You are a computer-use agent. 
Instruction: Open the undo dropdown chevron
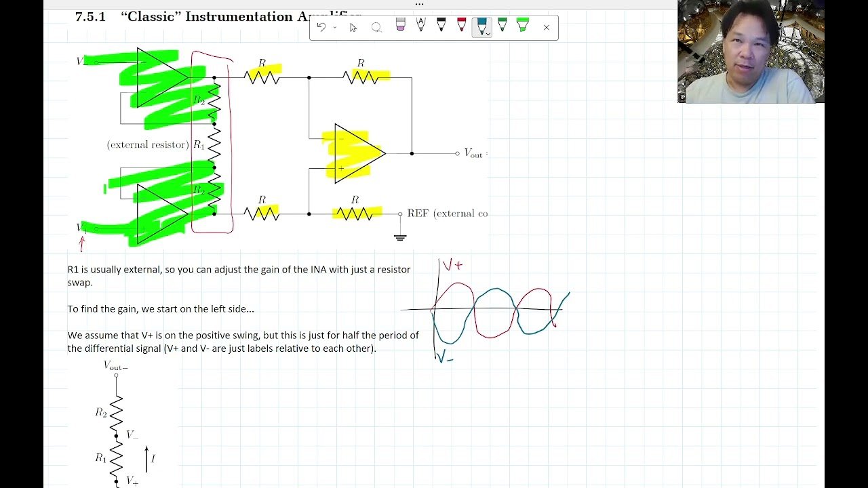click(334, 28)
